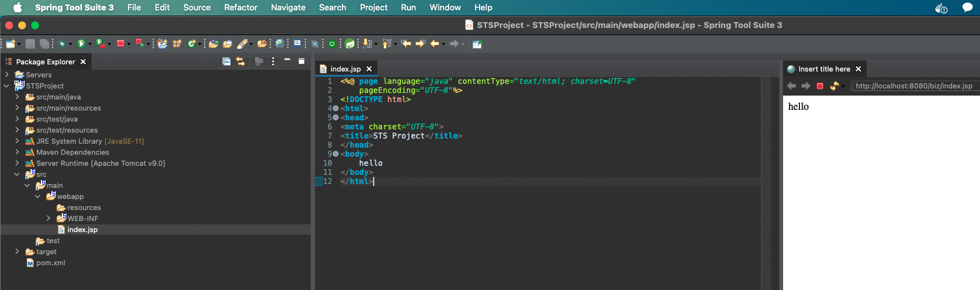Select index.jsp in Package Explorer

click(83, 230)
